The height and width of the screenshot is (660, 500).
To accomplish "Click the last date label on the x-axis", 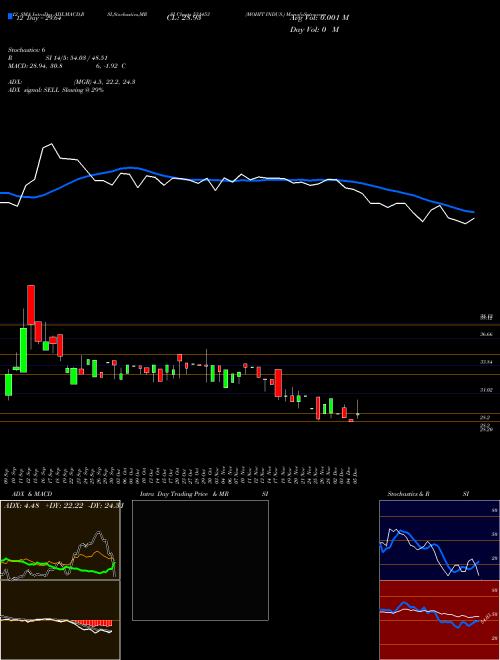I will coord(356,475).
